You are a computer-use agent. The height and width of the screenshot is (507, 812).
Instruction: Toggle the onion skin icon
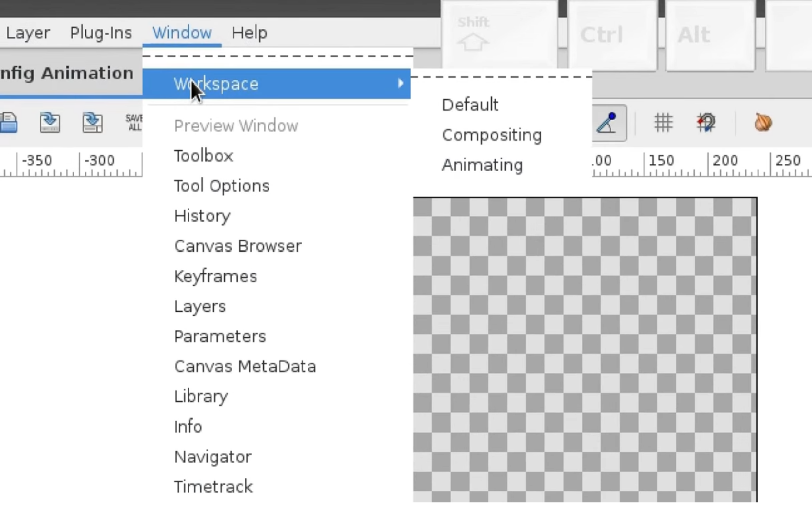[x=763, y=123]
